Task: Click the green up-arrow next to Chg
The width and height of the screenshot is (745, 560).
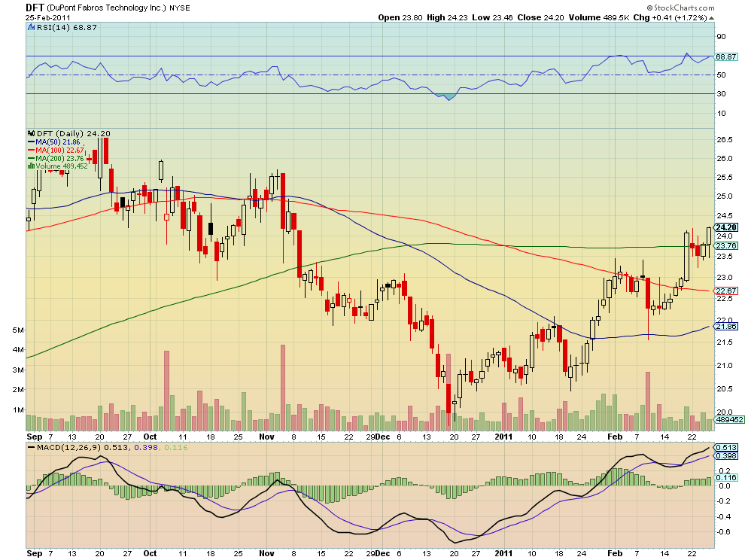Action: tap(711, 18)
